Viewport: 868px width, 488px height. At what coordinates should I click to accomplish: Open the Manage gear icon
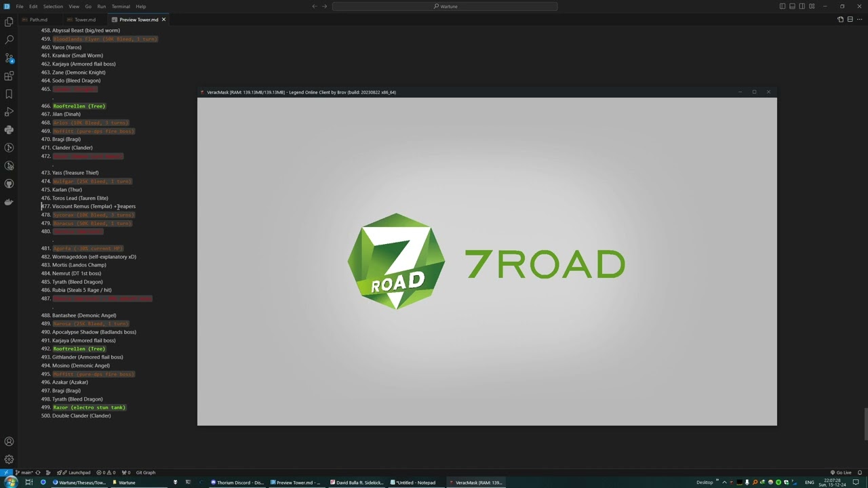9,460
